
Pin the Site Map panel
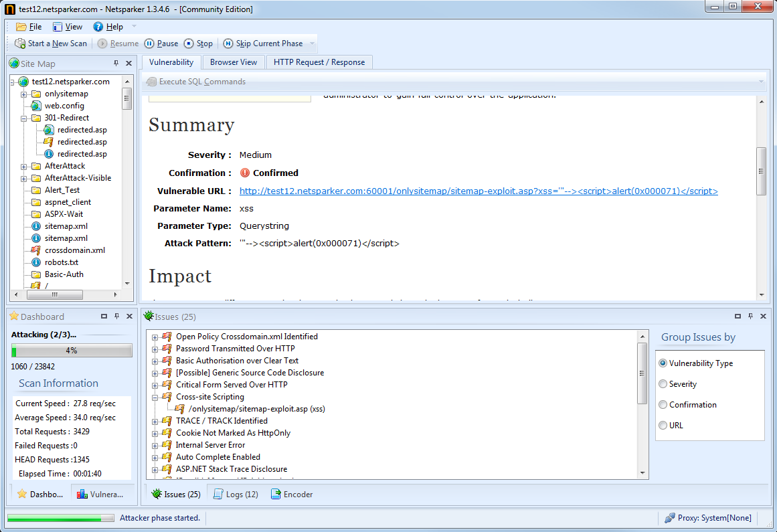[116, 63]
